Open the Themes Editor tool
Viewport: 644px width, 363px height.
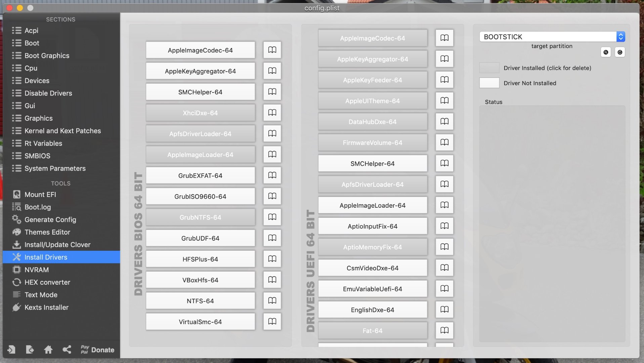(x=61, y=232)
